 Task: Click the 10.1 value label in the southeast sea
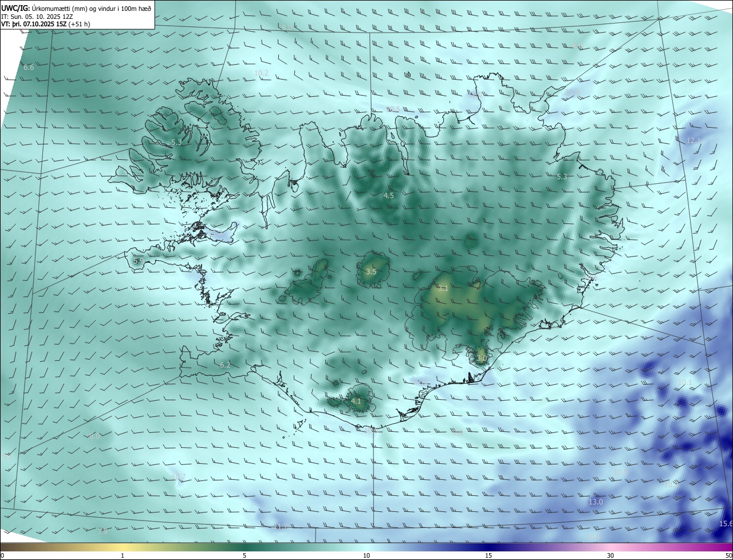point(685,382)
